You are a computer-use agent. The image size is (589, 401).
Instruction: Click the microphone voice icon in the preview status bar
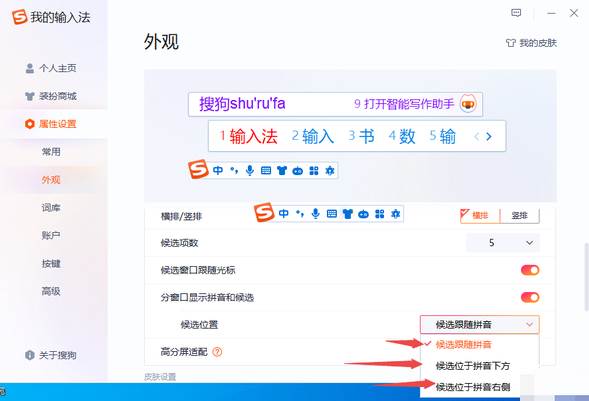click(249, 171)
